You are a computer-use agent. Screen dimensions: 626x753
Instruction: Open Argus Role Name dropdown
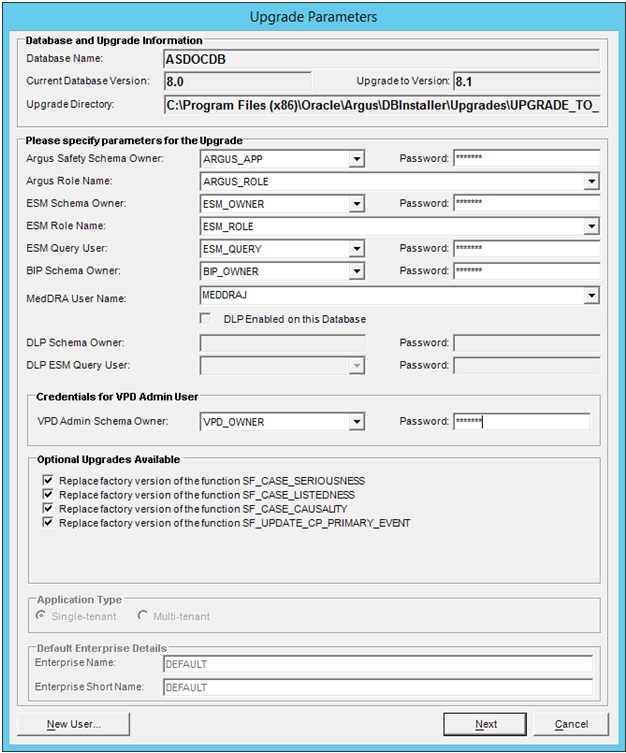coord(591,182)
